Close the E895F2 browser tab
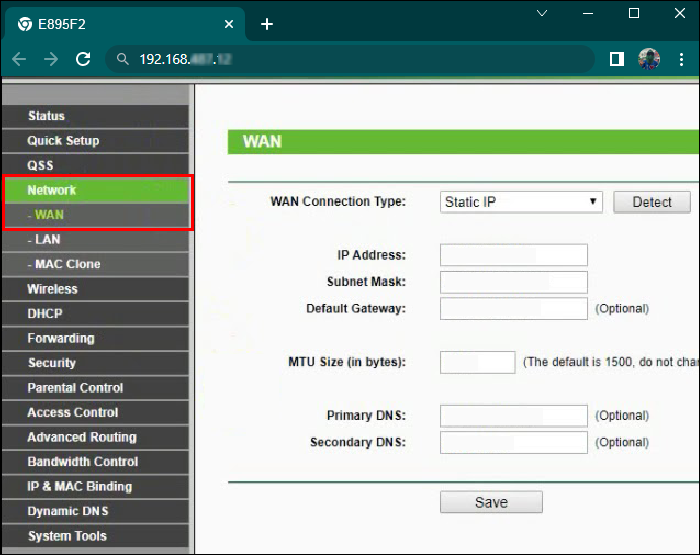The width and height of the screenshot is (700, 555). point(229,24)
